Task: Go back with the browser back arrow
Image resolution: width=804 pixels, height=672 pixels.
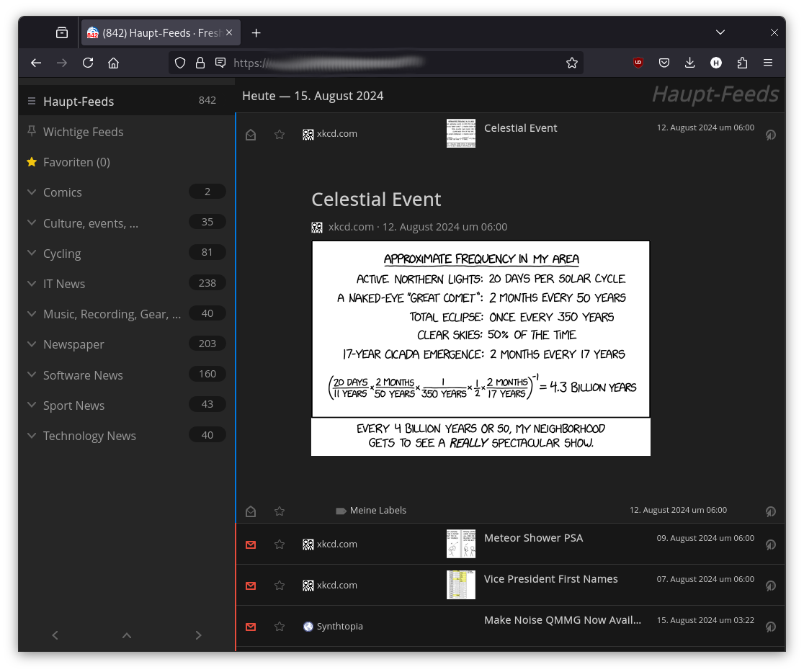Action: (36, 63)
